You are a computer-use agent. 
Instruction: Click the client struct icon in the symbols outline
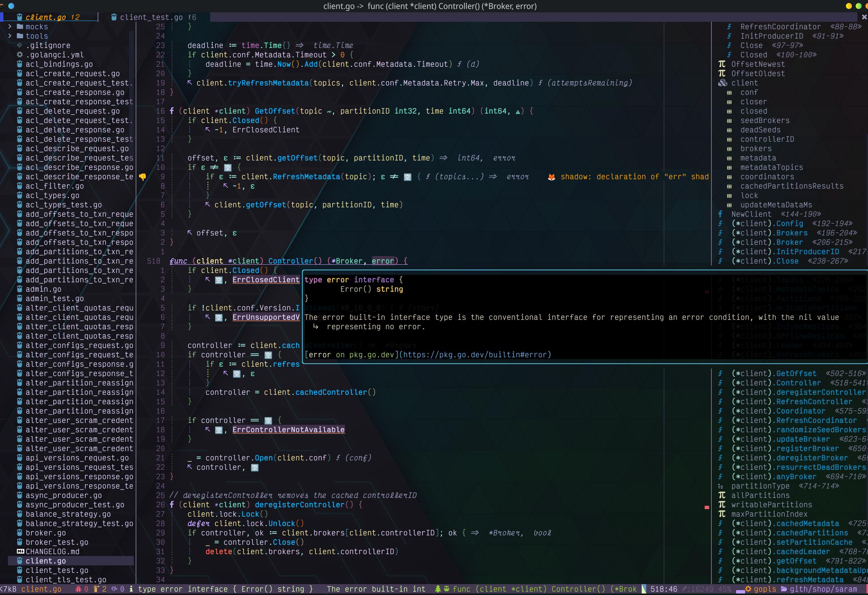pyautogui.click(x=722, y=83)
